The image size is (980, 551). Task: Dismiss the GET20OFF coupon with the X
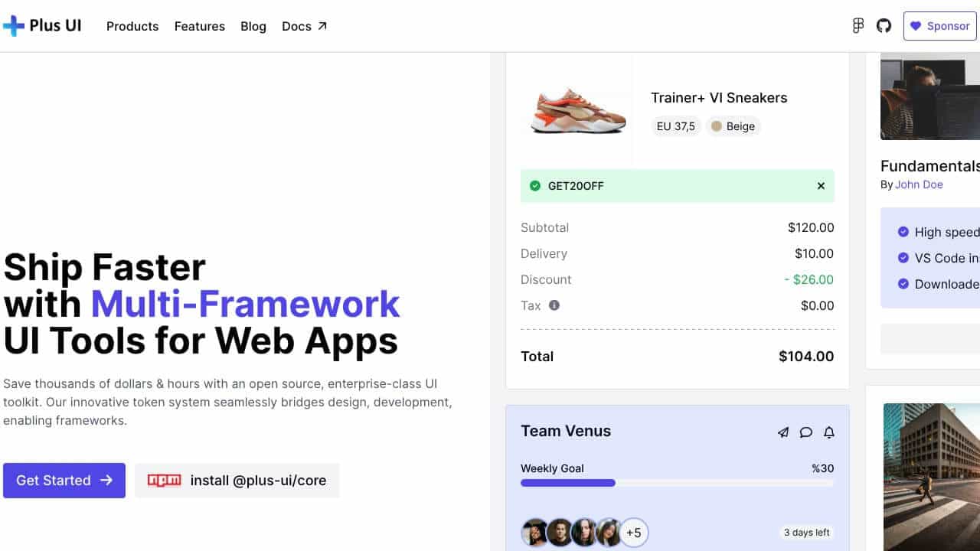[821, 186]
